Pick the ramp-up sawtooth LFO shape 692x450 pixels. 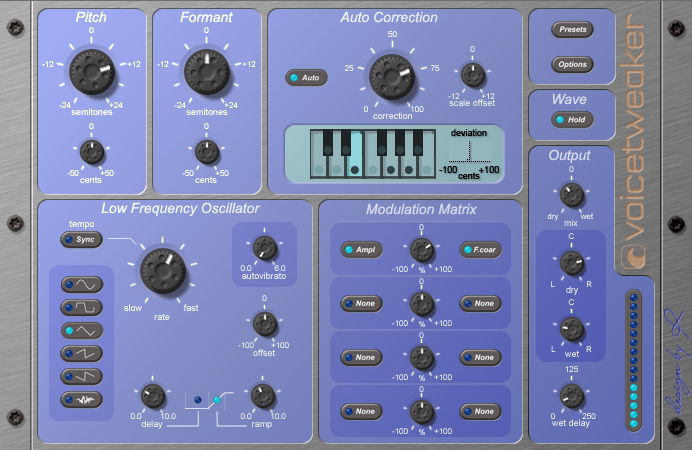82,353
